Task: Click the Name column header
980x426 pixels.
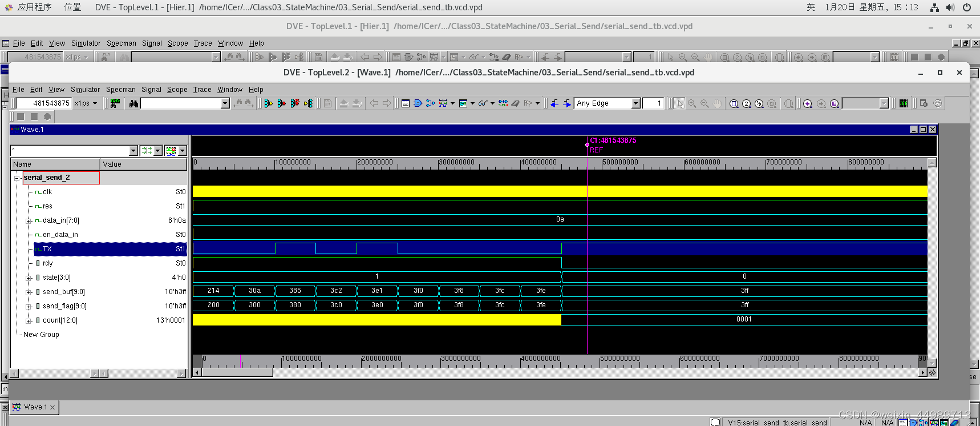Action: pos(56,164)
